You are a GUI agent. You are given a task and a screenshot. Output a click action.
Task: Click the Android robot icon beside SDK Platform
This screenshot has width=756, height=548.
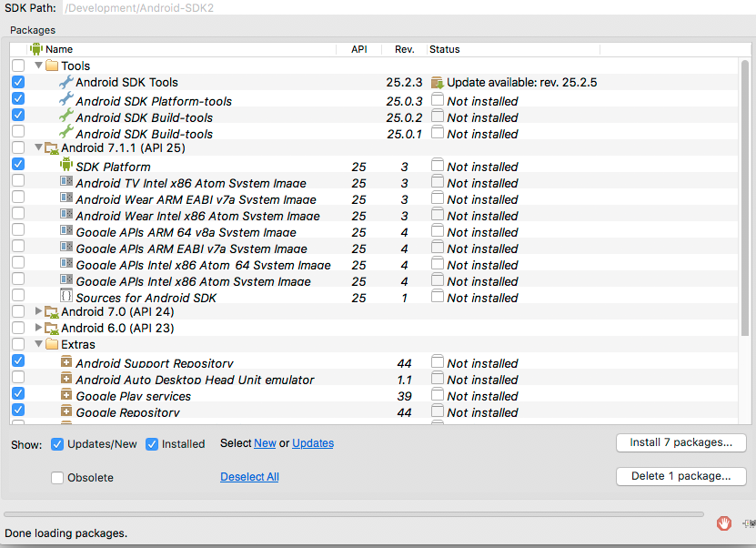(x=66, y=165)
